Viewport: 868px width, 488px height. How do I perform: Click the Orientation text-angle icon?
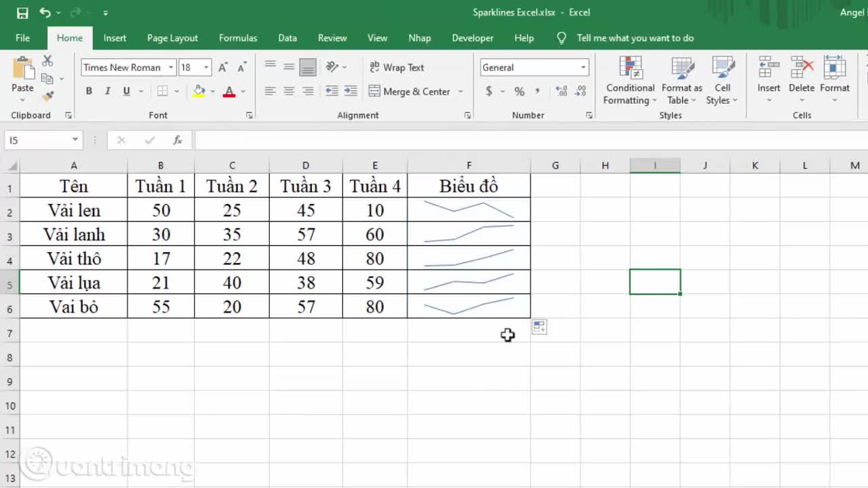332,66
